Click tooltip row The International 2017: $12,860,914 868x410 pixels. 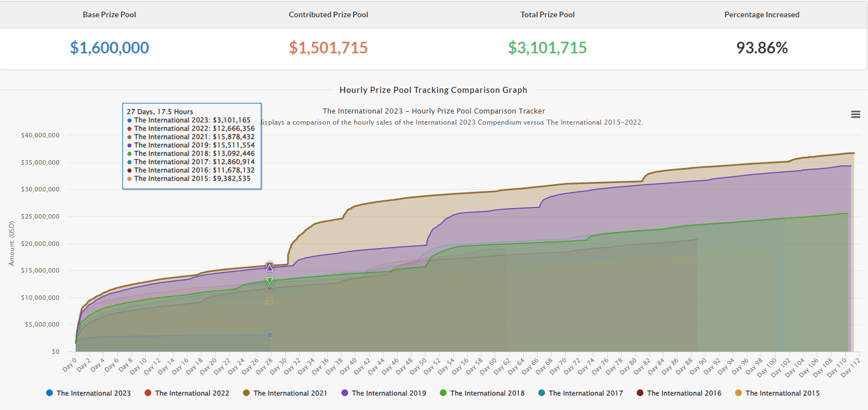(x=191, y=162)
